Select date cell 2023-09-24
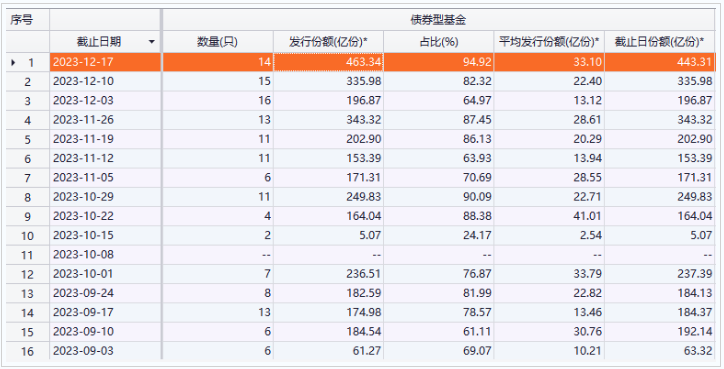The image size is (724, 369). click(x=105, y=293)
